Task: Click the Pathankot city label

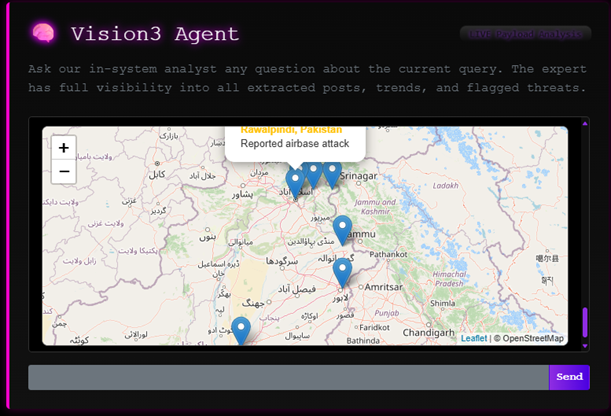Action: pos(388,254)
